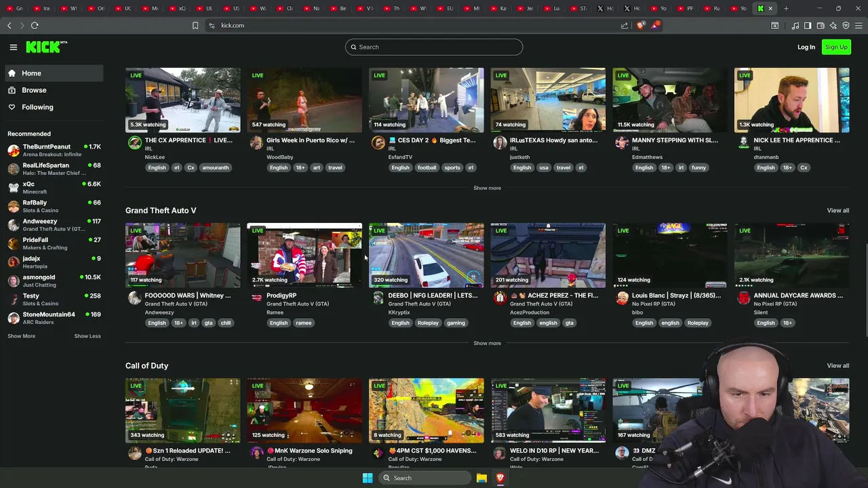868x488 pixels.
Task: Open MnK Warzone Solo Sniping thumbnail
Action: pos(304,411)
